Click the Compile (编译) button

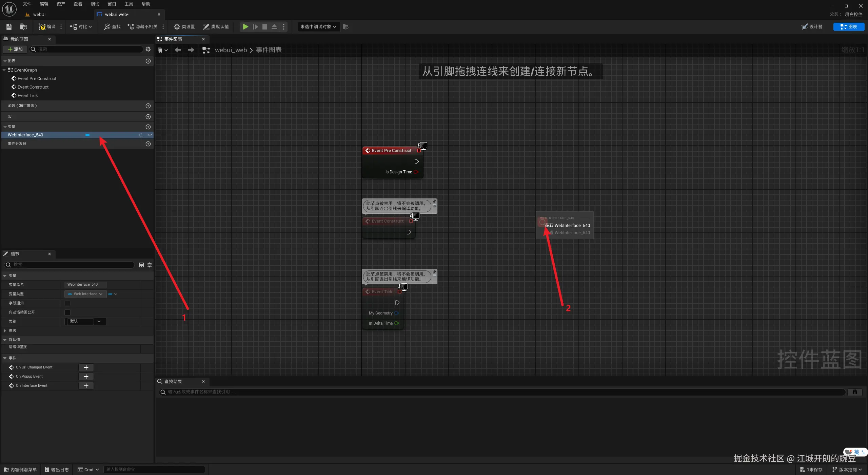click(47, 26)
